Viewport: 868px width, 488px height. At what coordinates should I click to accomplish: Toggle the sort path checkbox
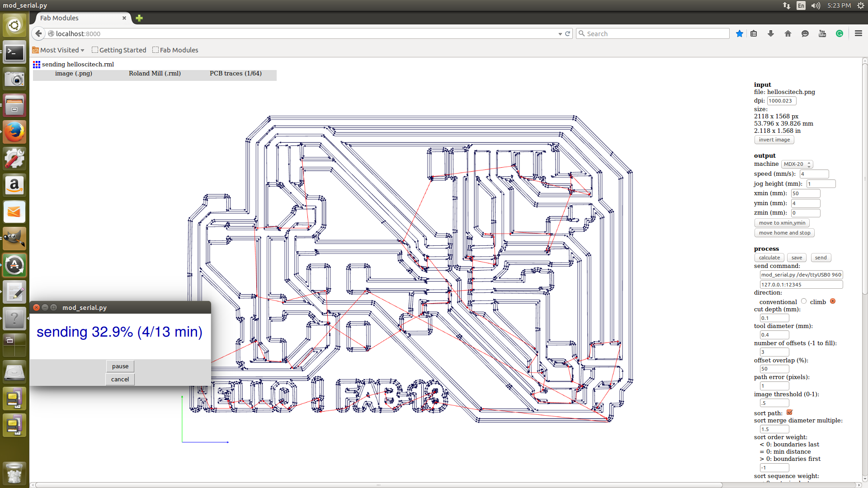pos(789,413)
